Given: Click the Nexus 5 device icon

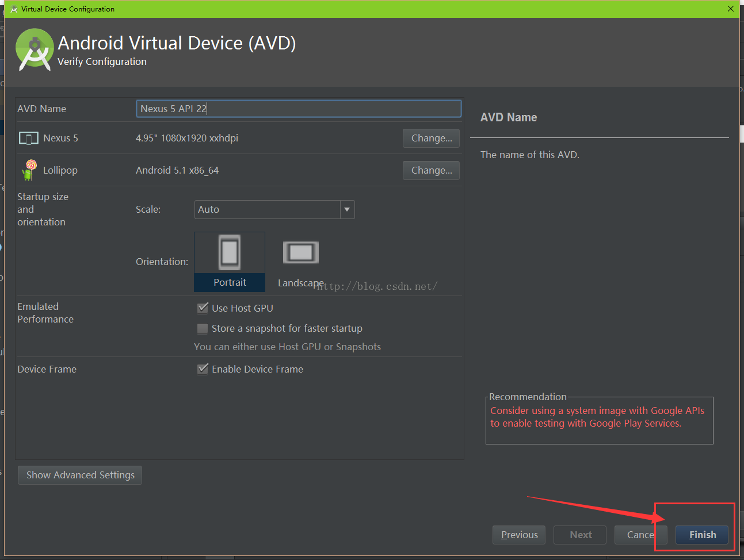Looking at the screenshot, I should (x=29, y=138).
